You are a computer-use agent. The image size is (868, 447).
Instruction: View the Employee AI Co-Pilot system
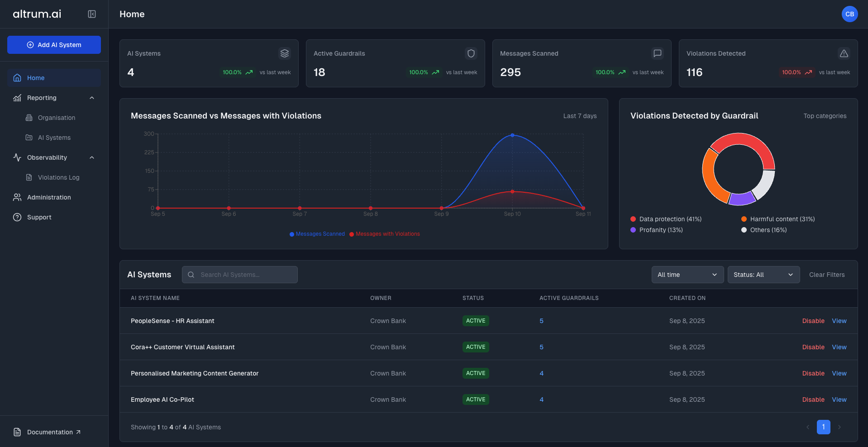point(839,399)
